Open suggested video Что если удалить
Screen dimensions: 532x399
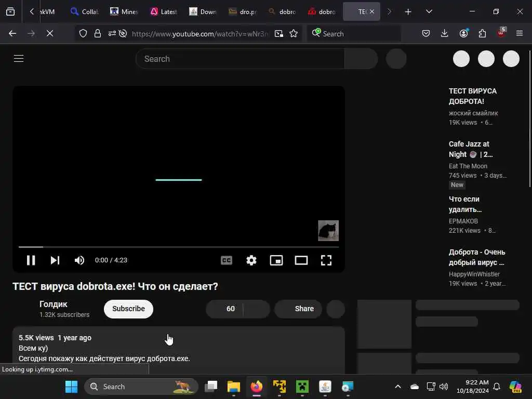(465, 204)
